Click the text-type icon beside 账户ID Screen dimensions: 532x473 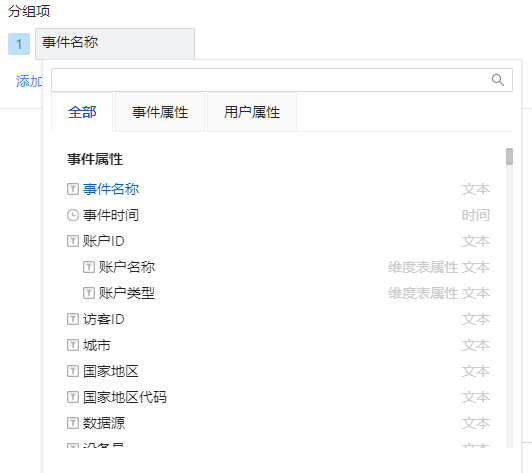pos(73,241)
